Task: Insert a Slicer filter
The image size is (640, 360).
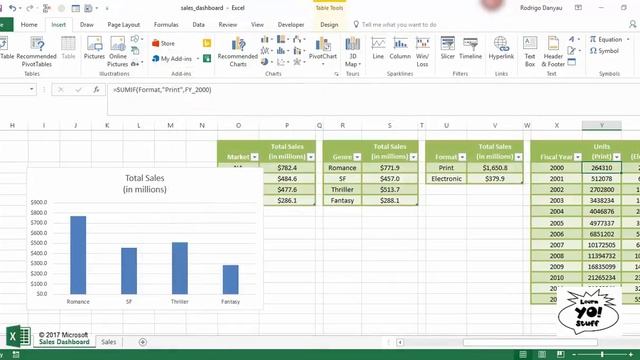Action: (448, 48)
